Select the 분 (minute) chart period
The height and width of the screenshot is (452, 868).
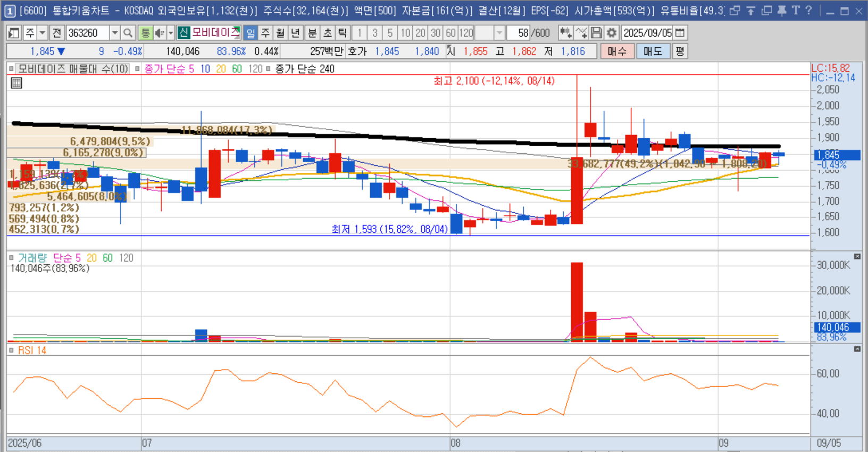[x=312, y=33]
